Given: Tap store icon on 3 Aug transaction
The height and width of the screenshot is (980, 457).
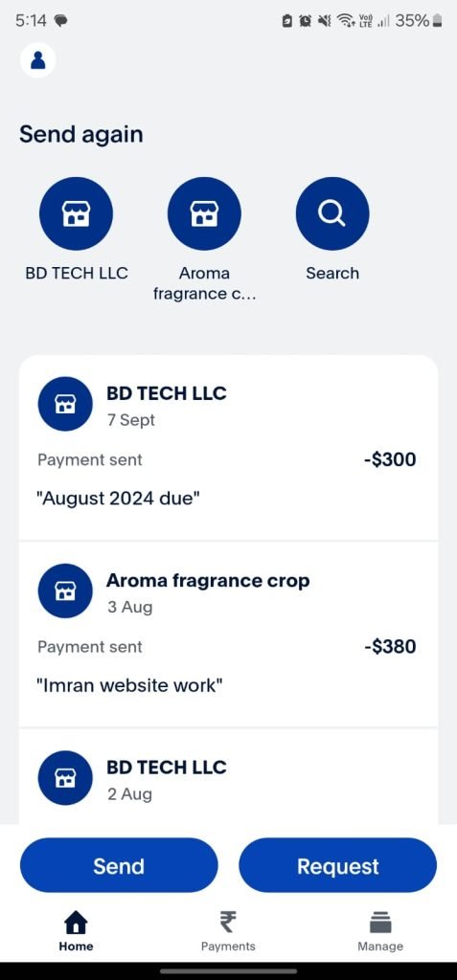Looking at the screenshot, I should click(x=65, y=590).
